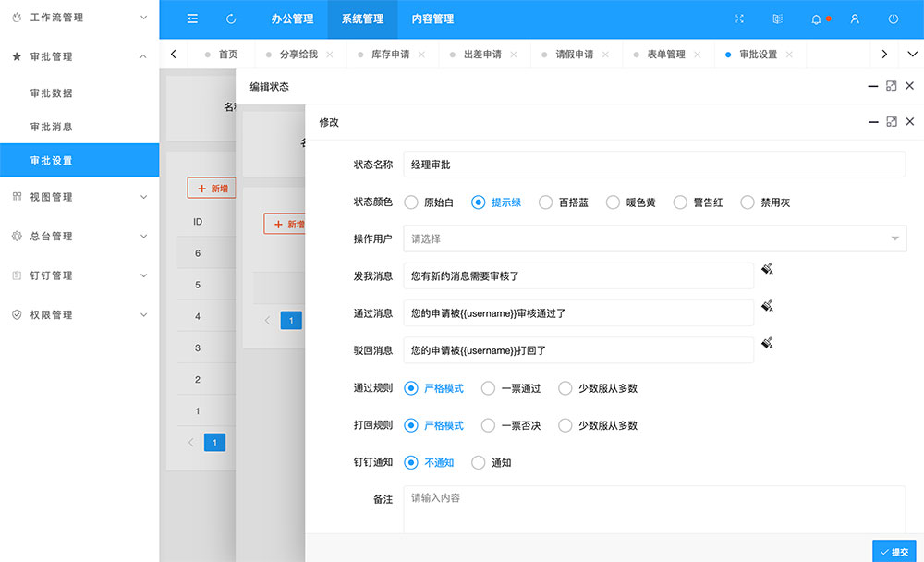Open the notification bell
Viewport: 924px width, 562px height.
point(816,18)
